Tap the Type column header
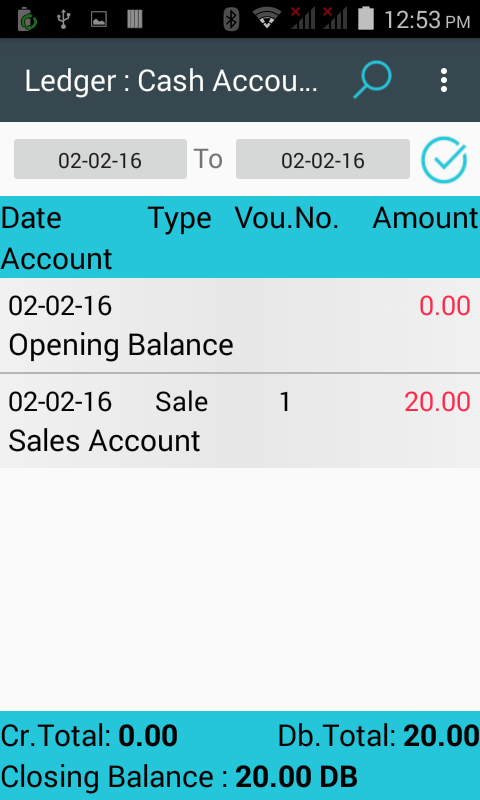 180,219
